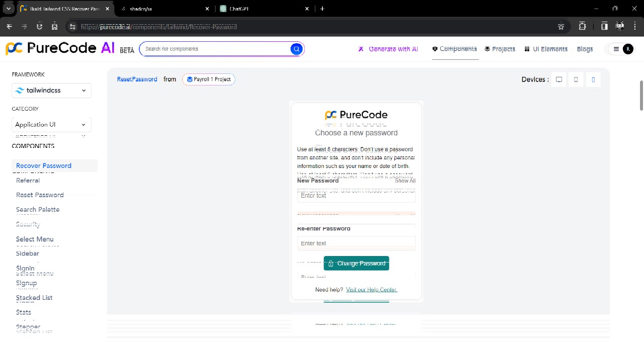Click the site info icon in address bar
The width and height of the screenshot is (644, 342).
[72, 27]
